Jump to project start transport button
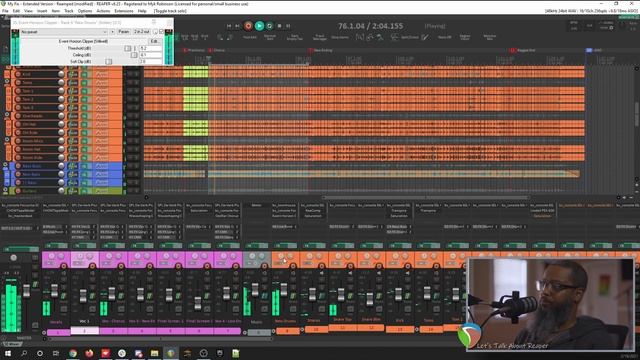 click(229, 26)
